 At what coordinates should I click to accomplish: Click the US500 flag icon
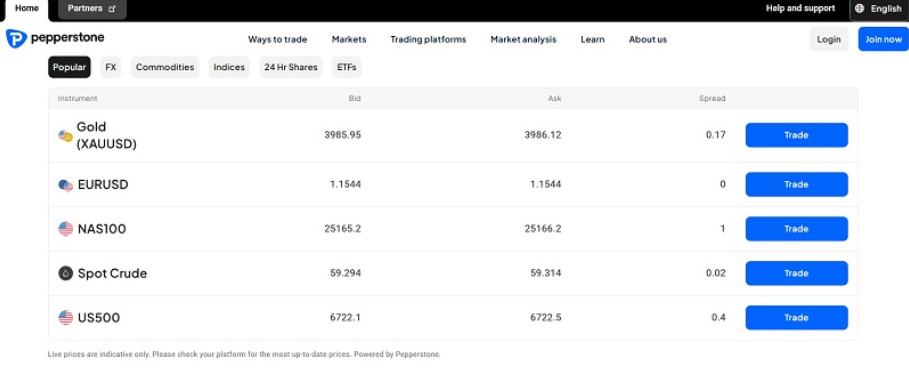coord(66,318)
